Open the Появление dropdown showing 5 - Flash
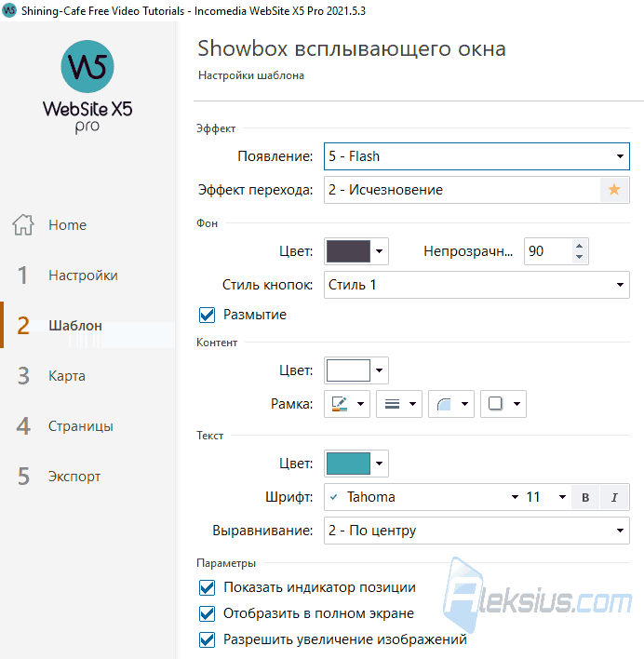 476,156
